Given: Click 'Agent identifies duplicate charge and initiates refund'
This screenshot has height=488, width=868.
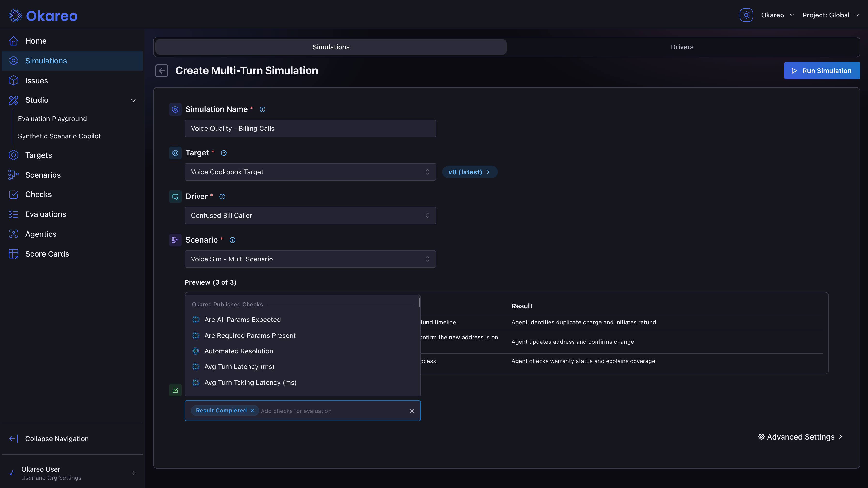Looking at the screenshot, I should pos(584,322).
